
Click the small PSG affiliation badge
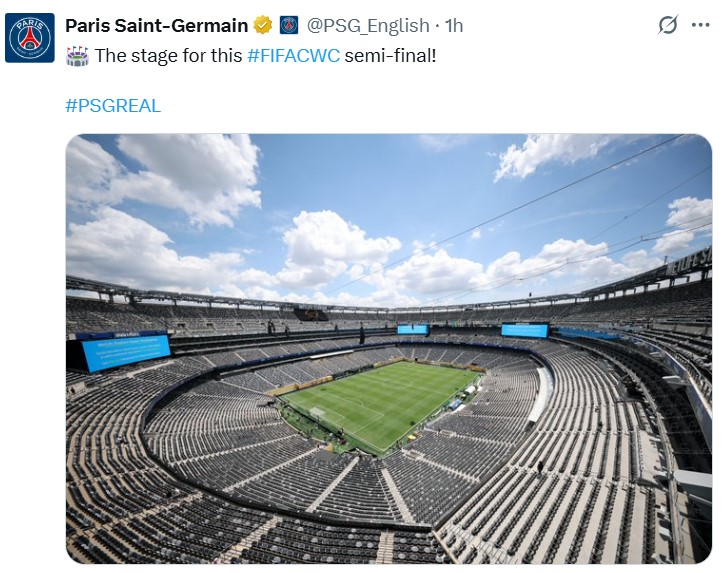click(x=288, y=25)
